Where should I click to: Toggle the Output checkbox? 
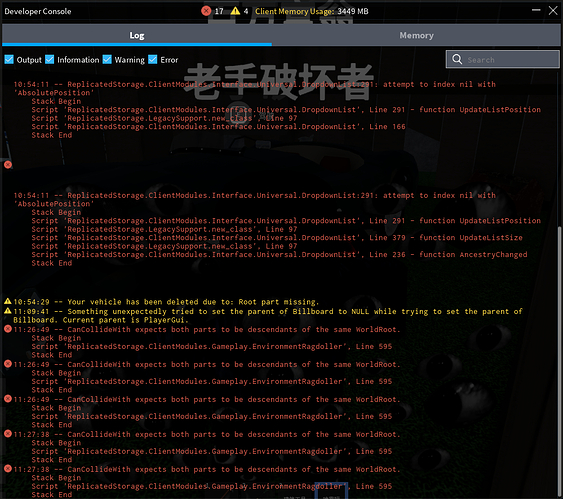[x=9, y=59]
